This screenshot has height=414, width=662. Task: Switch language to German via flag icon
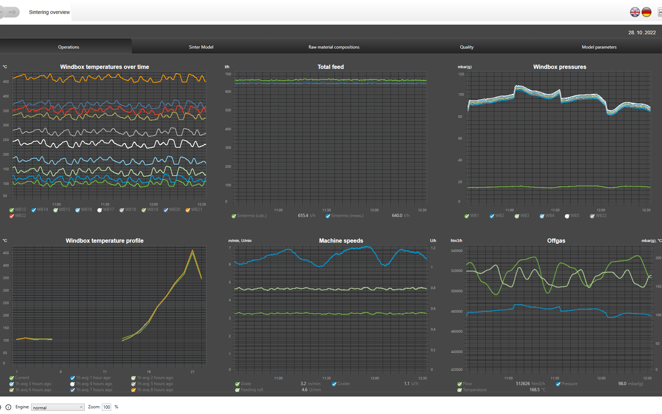[x=646, y=12]
